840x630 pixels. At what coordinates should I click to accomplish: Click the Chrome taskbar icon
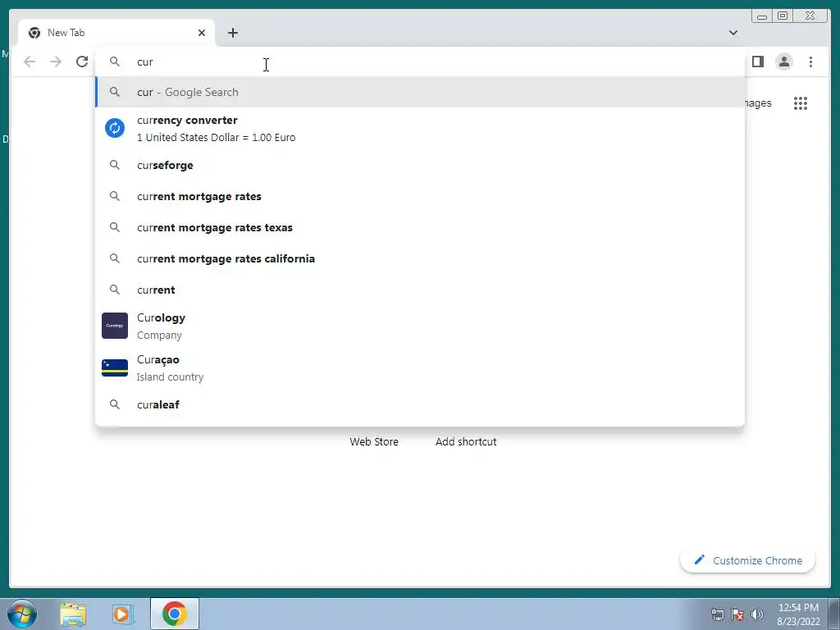tap(175, 614)
